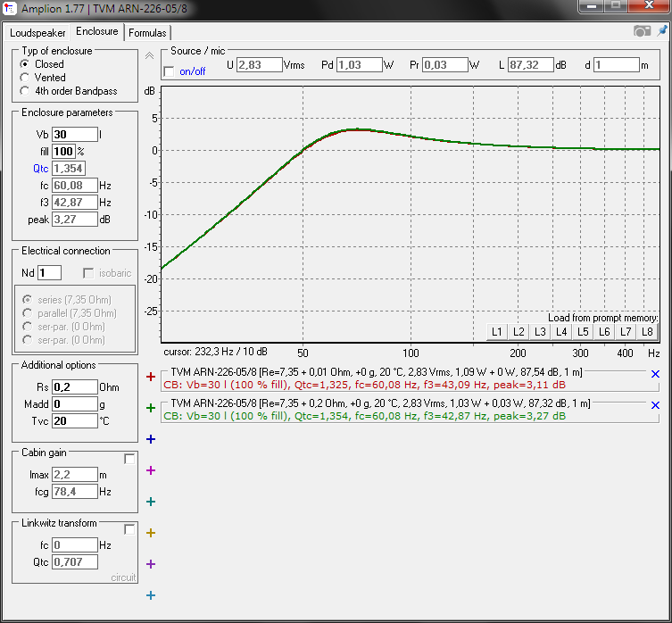
Task: Enable the isobaric checkbox
Action: click(88, 273)
